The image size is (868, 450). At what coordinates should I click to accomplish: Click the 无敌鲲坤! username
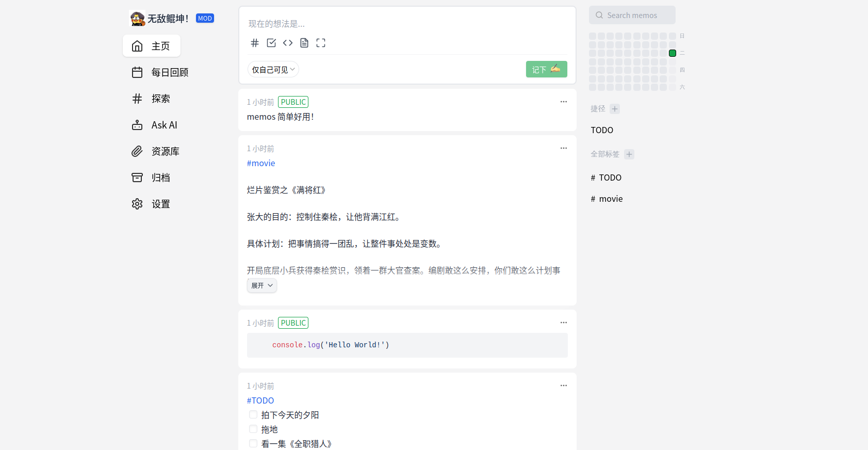click(x=168, y=19)
